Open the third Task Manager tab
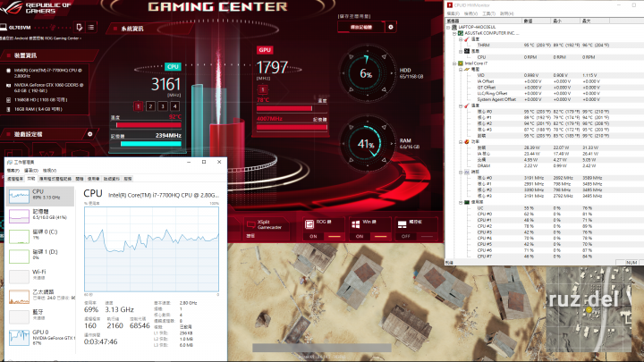Image resolution: width=644 pixels, height=362 pixels. click(55, 179)
